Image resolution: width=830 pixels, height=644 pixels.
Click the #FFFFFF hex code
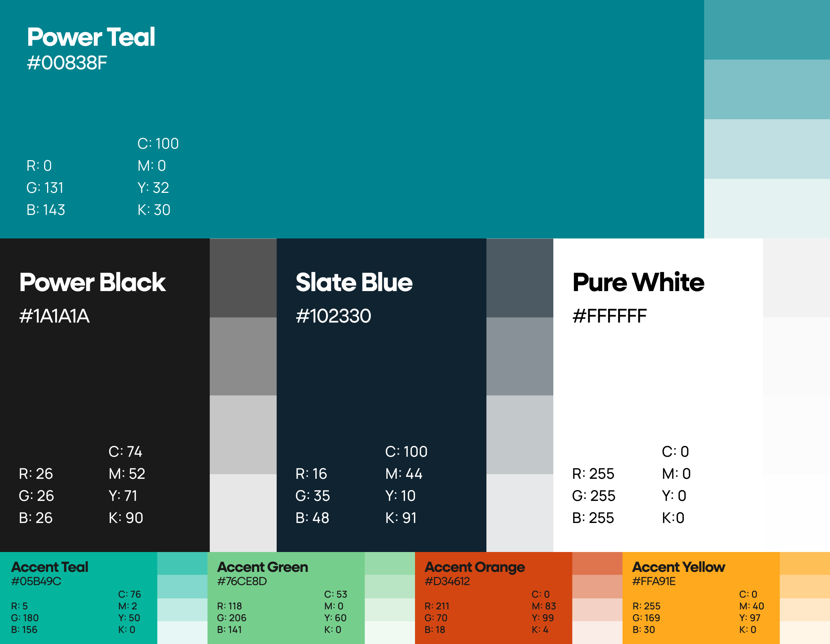[x=609, y=316]
